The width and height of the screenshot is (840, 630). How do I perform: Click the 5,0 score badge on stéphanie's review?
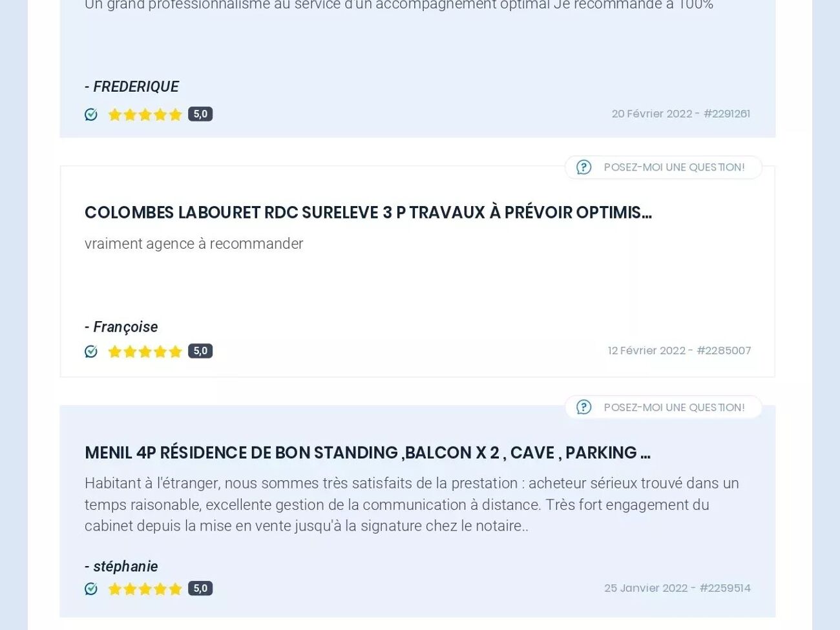200,588
